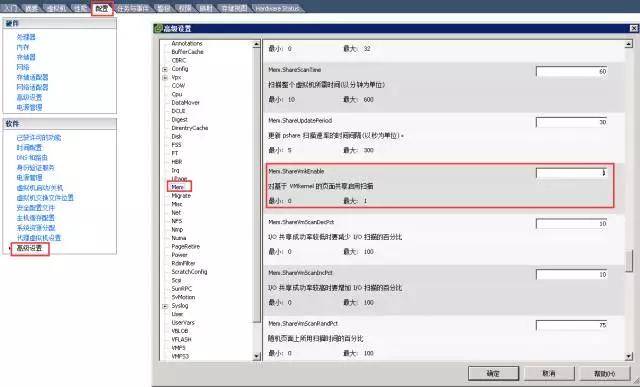Open the 性能 tab
The height and width of the screenshot is (387, 640).
[x=81, y=8]
